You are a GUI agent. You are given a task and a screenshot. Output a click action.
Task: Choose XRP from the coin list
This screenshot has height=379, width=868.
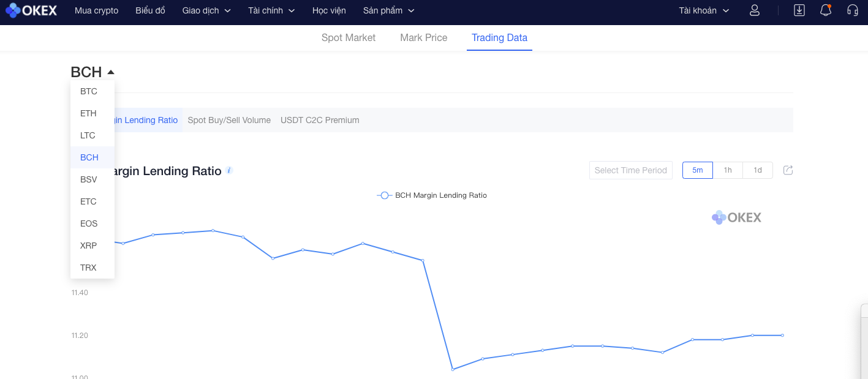tap(92, 246)
